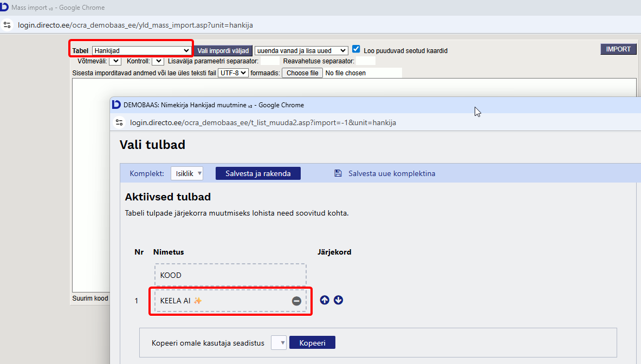
Task: Click the floppy disk save icon
Action: [338, 173]
